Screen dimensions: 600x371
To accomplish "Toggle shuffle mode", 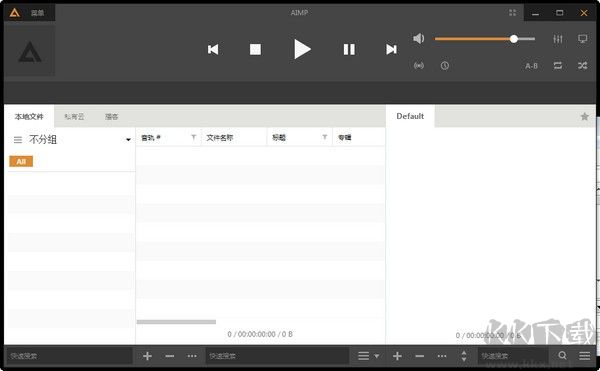I will click(582, 66).
